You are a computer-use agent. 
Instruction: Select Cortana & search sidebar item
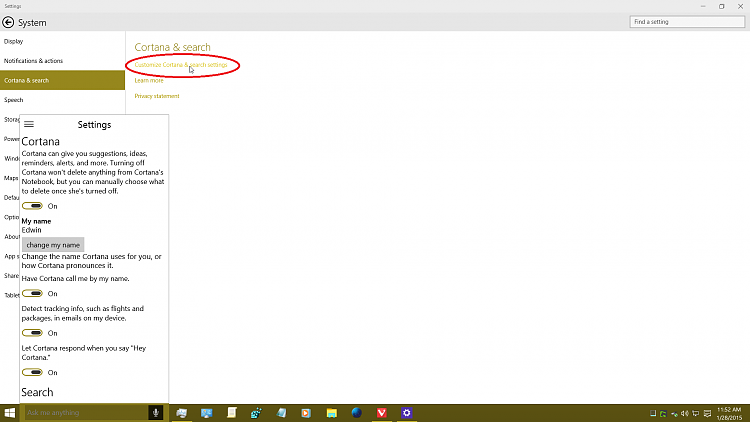point(62,80)
